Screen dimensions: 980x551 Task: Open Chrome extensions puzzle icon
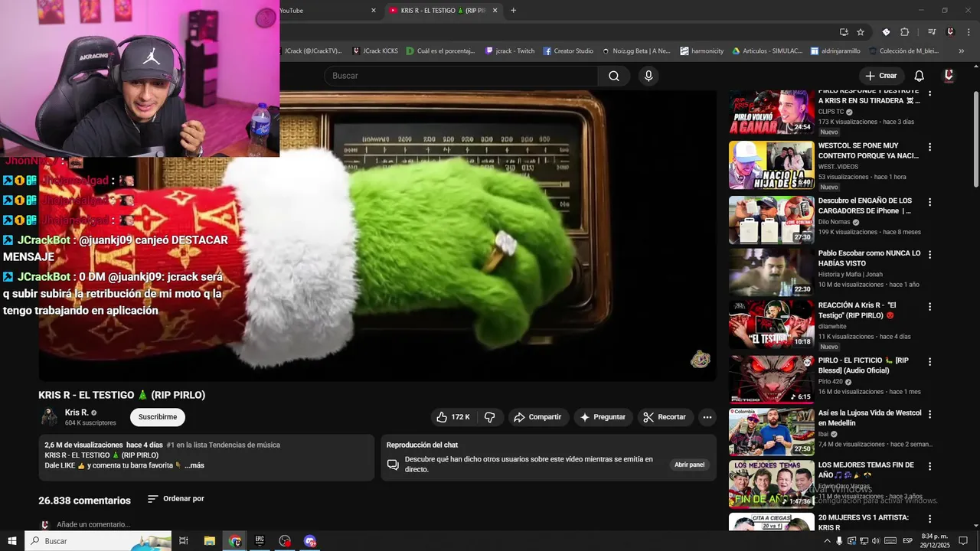(904, 32)
